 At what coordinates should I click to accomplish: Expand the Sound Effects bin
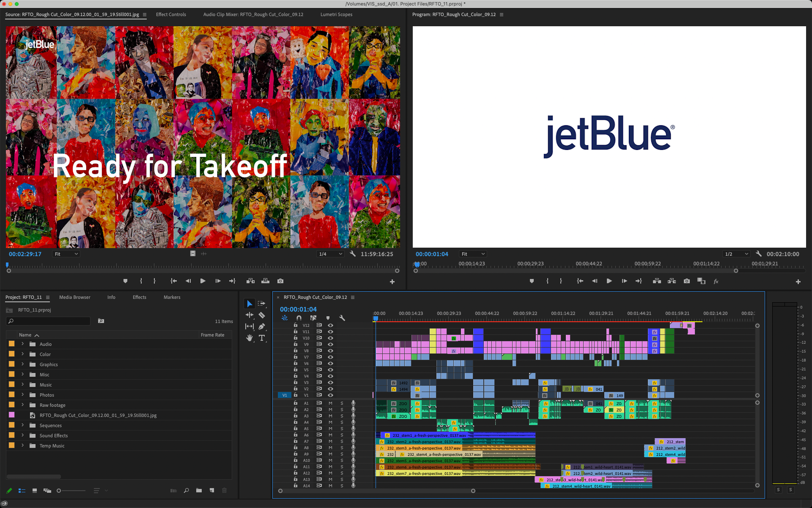[23, 435]
